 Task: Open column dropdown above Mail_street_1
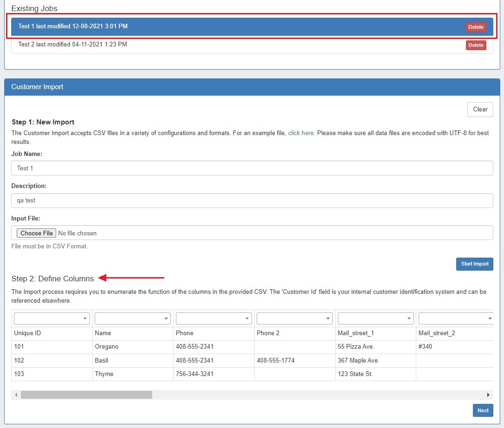(375, 318)
